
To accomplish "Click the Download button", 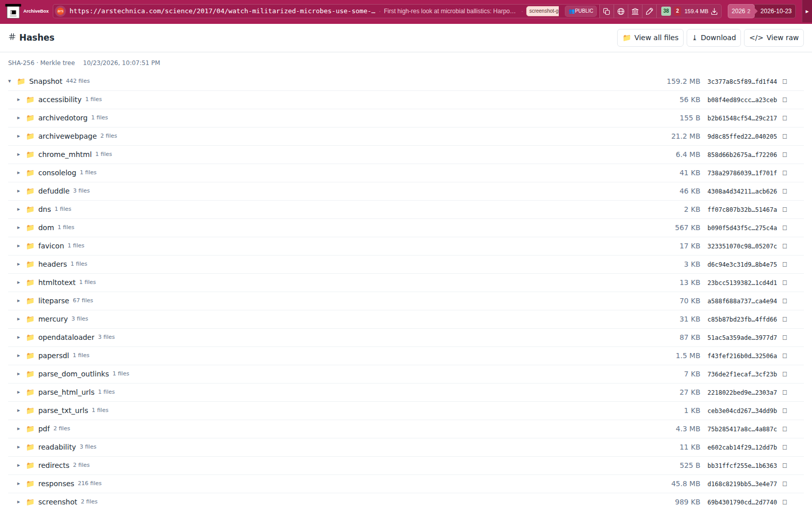I will point(714,38).
